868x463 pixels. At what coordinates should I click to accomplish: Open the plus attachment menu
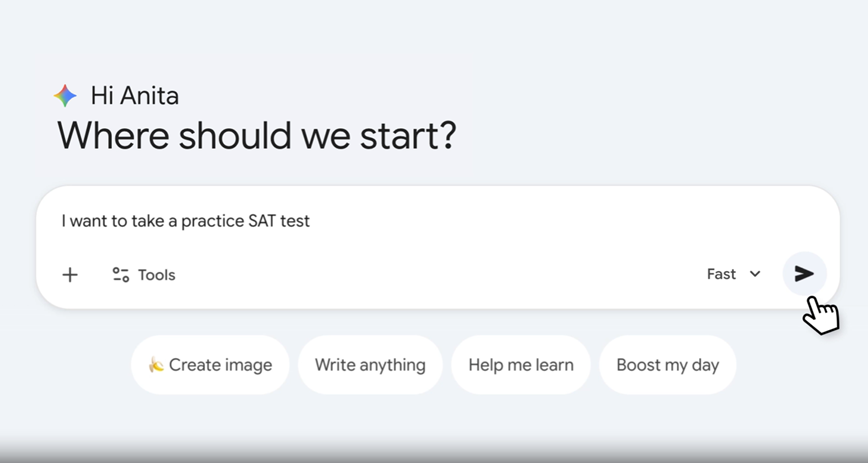pos(70,275)
